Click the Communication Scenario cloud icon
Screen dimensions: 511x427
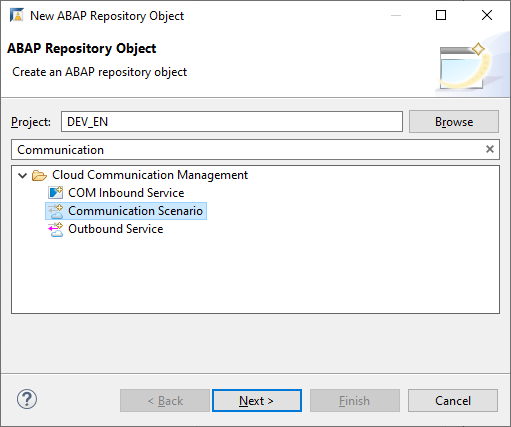point(55,211)
